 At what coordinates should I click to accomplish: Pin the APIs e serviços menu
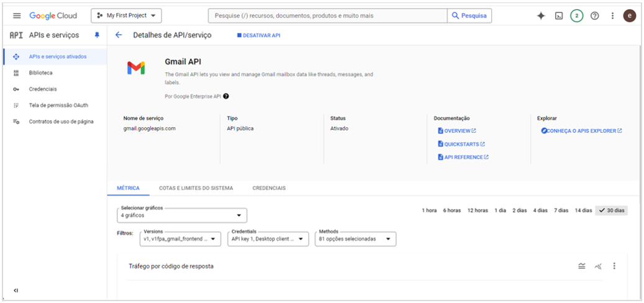coord(97,35)
